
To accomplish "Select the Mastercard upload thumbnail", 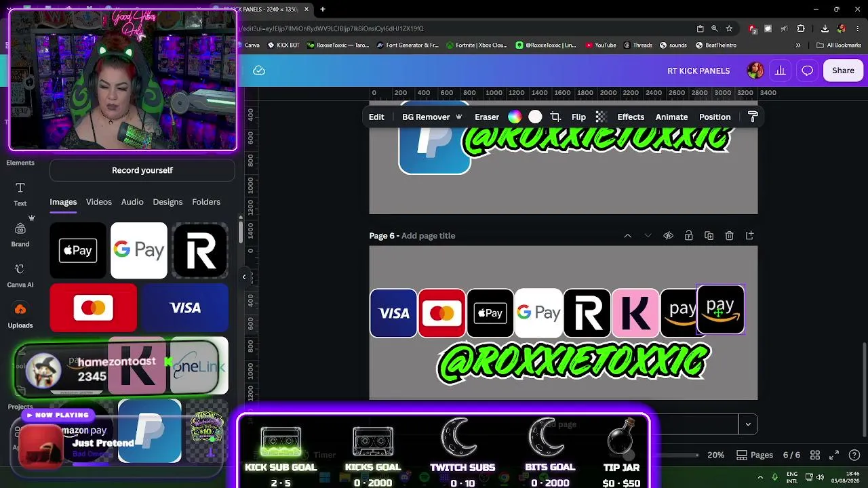I will (x=93, y=308).
